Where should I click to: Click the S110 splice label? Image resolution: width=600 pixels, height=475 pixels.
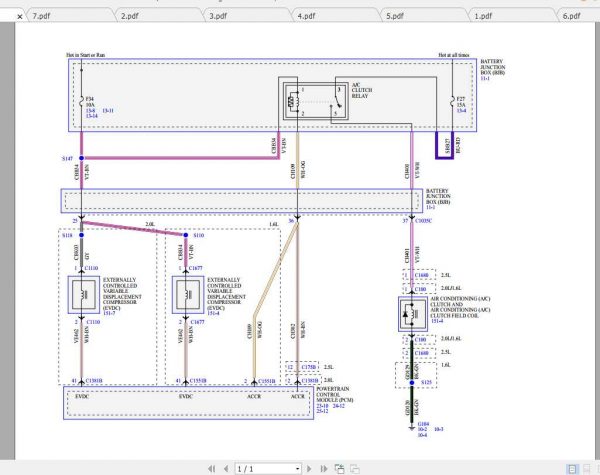(199, 235)
